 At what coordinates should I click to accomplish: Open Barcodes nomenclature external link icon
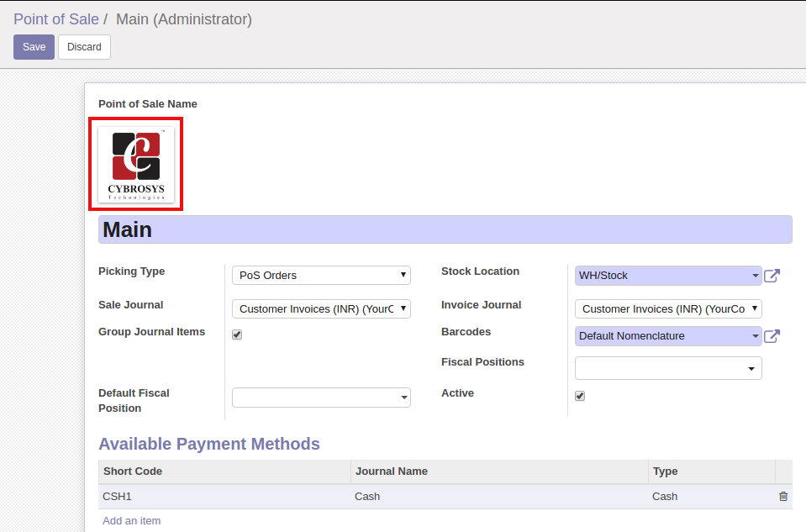click(x=772, y=336)
